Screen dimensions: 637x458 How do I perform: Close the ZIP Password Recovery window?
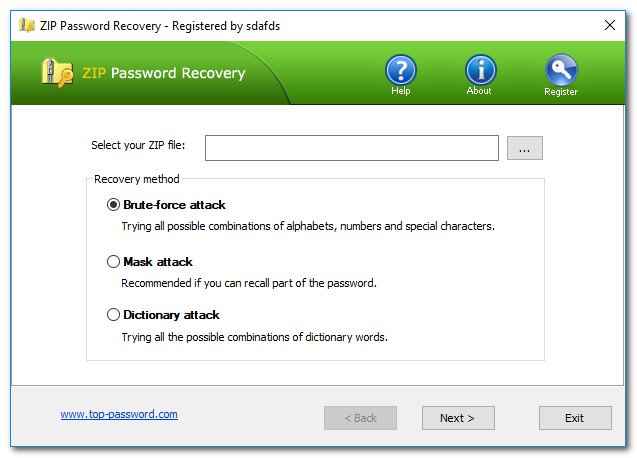pyautogui.click(x=610, y=25)
